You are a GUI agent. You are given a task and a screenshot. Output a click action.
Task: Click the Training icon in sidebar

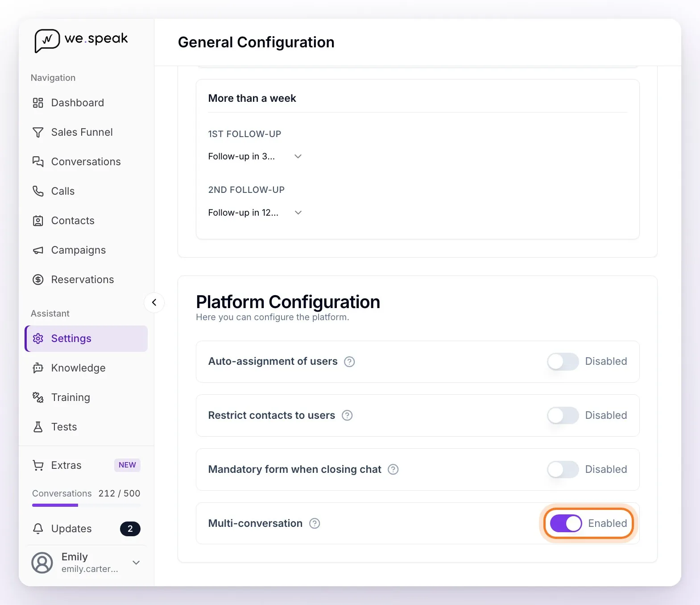tap(38, 397)
